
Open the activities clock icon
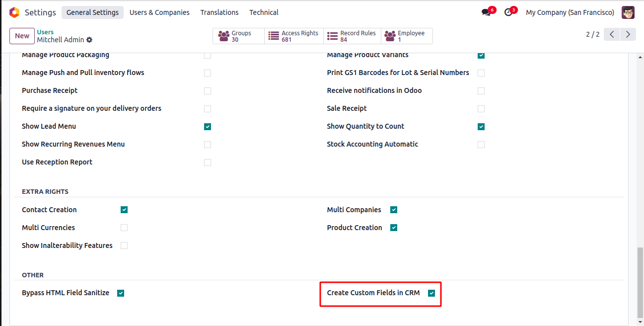pos(508,12)
